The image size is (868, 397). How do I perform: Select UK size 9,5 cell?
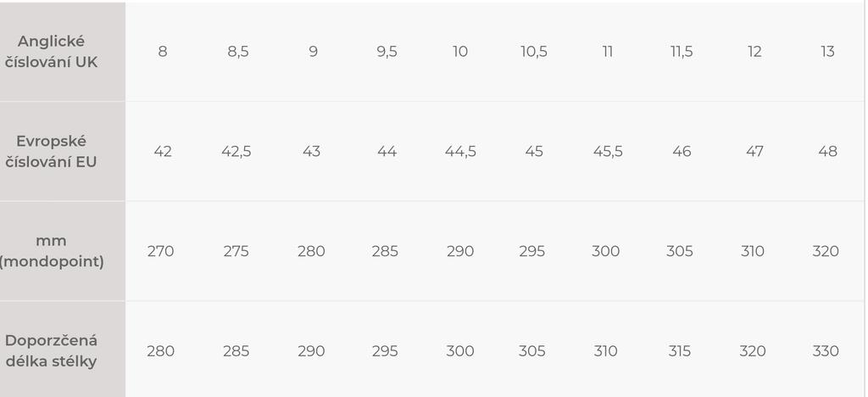point(387,52)
